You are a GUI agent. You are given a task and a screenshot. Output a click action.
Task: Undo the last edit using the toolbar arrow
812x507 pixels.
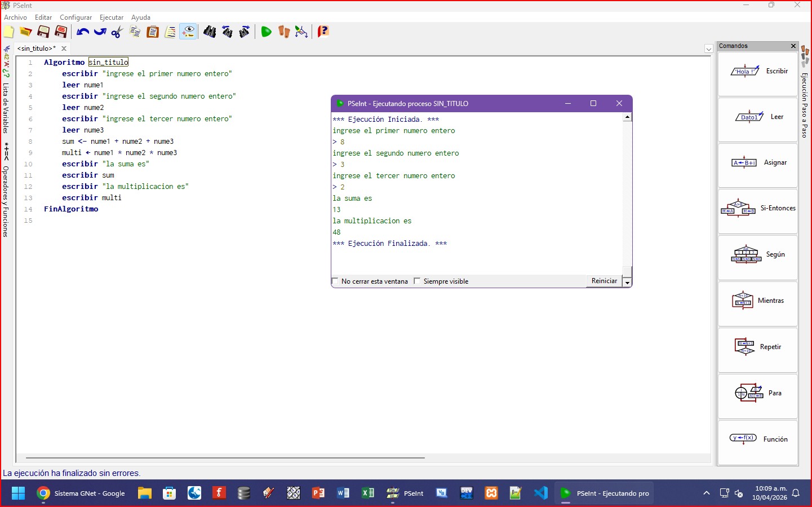tap(83, 32)
